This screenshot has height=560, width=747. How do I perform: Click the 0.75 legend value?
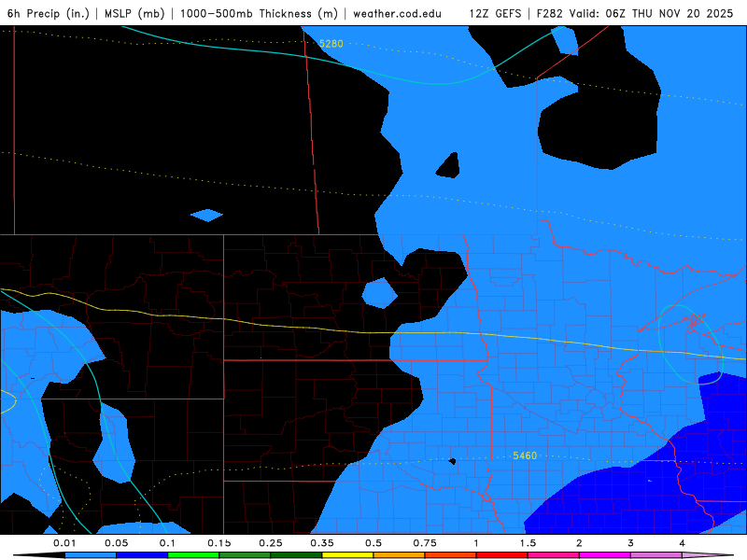point(425,543)
